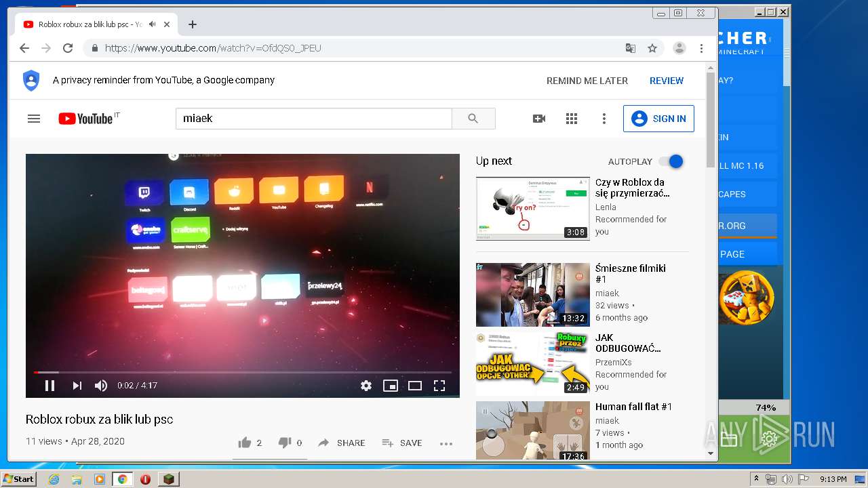868x488 pixels.
Task: Open the Human fall flat #1 link
Action: coord(633,407)
